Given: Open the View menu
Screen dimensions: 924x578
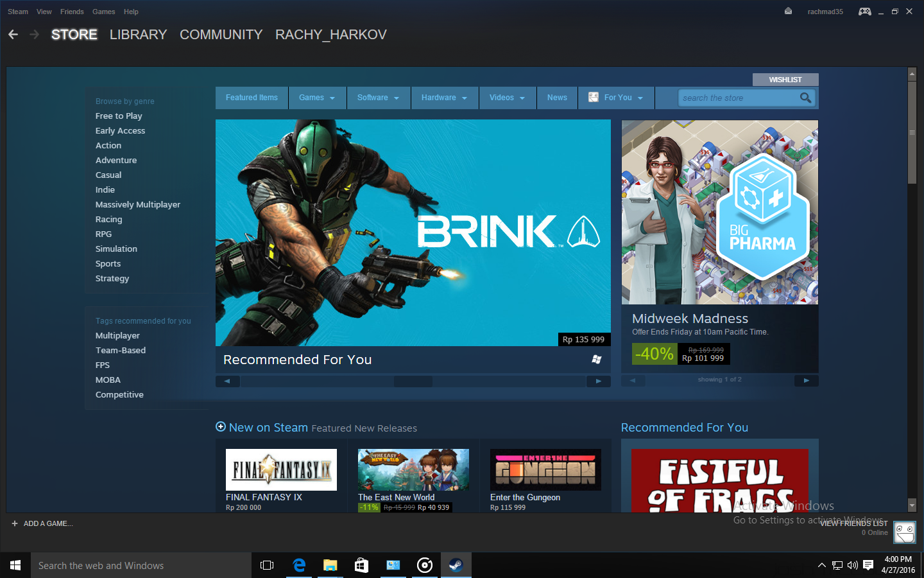Looking at the screenshot, I should click(x=44, y=12).
